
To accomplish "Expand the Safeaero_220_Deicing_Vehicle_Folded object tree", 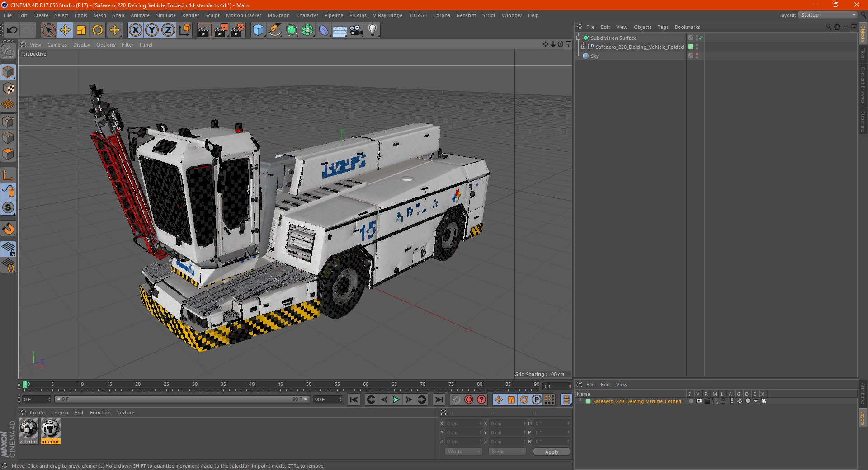I will pos(584,47).
